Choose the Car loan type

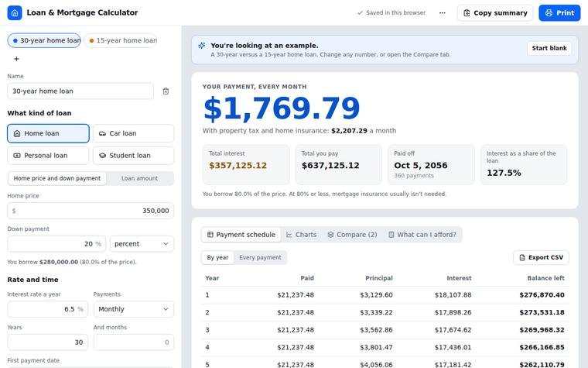click(x=134, y=133)
